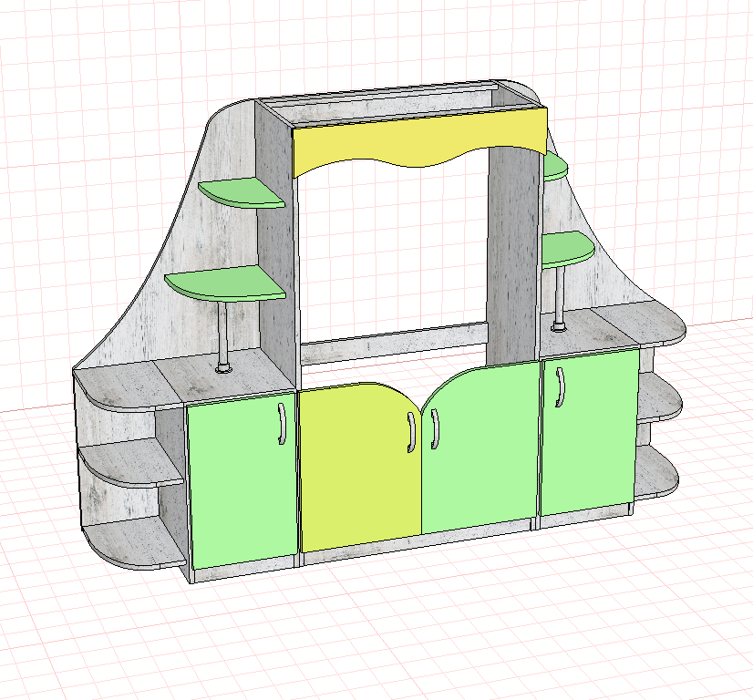The image size is (753, 700).
Task: Select the middle rounded open shelf on the right end
Action: [x=659, y=398]
